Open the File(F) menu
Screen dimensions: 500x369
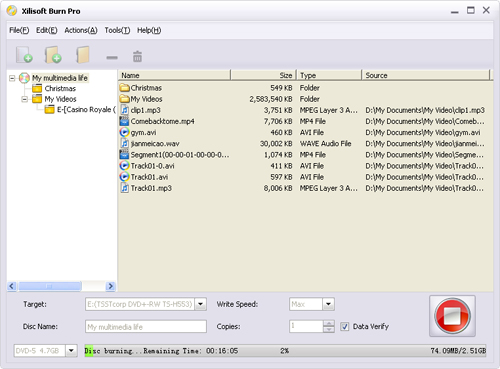[19, 30]
